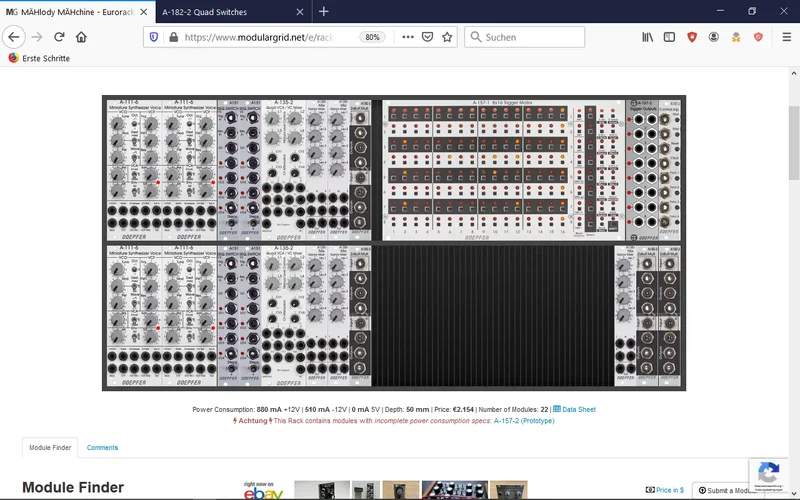
Task: Open the Firefox account icon
Action: (714, 37)
